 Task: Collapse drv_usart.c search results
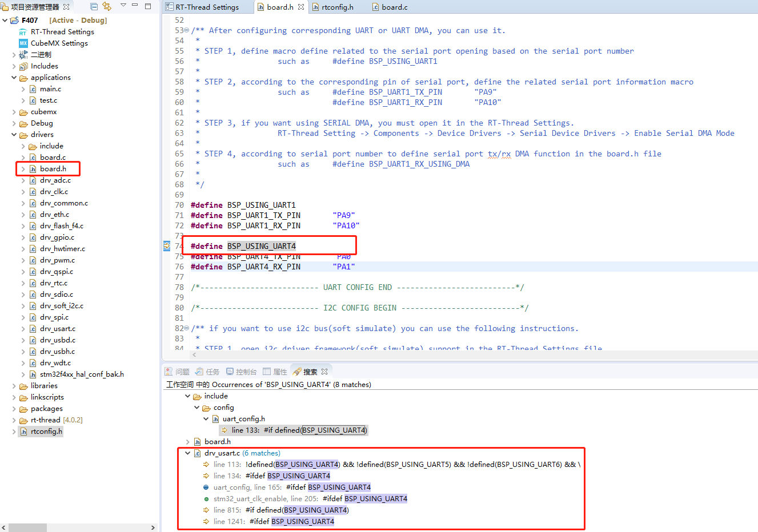point(188,453)
